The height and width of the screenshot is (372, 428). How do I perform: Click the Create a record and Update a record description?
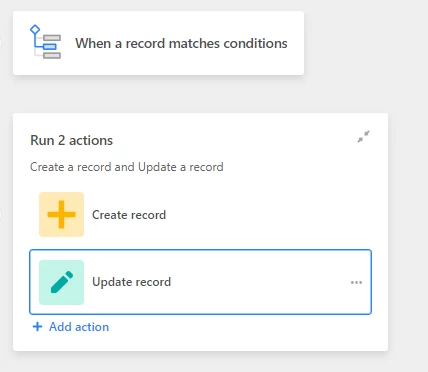pyautogui.click(x=127, y=167)
